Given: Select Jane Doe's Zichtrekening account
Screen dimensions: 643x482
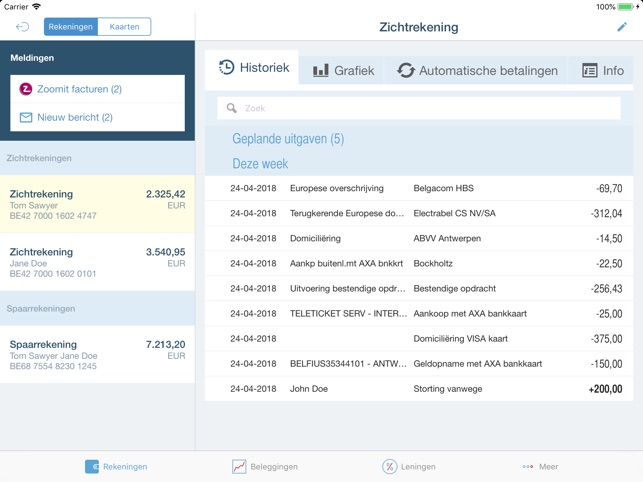Looking at the screenshot, I should (97, 262).
